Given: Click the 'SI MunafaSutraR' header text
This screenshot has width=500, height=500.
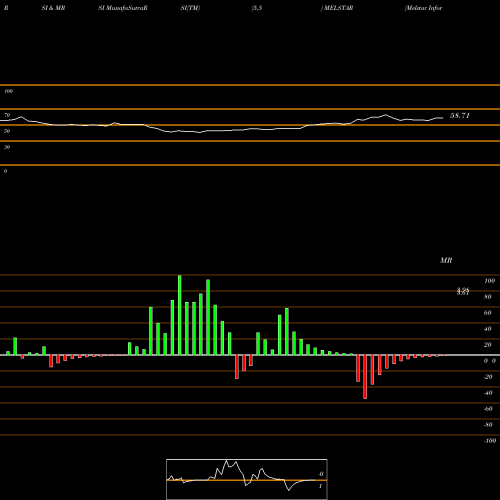Looking at the screenshot, I should tap(123, 8).
